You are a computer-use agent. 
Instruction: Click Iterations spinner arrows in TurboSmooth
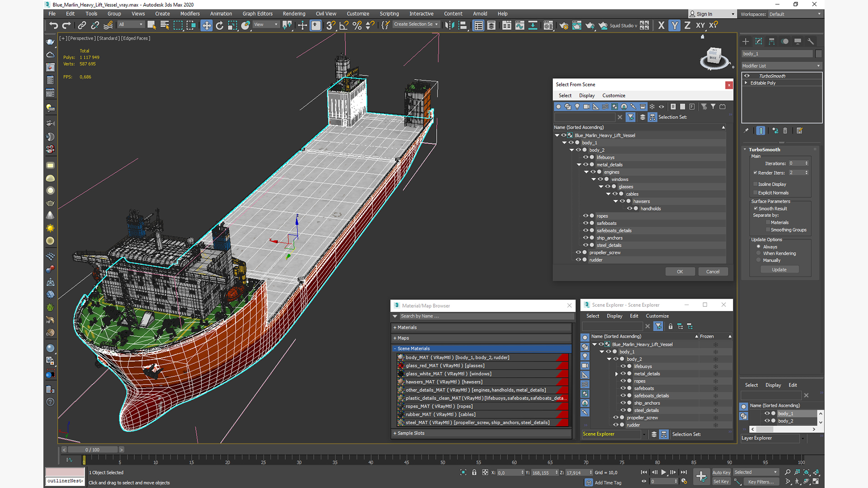807,163
